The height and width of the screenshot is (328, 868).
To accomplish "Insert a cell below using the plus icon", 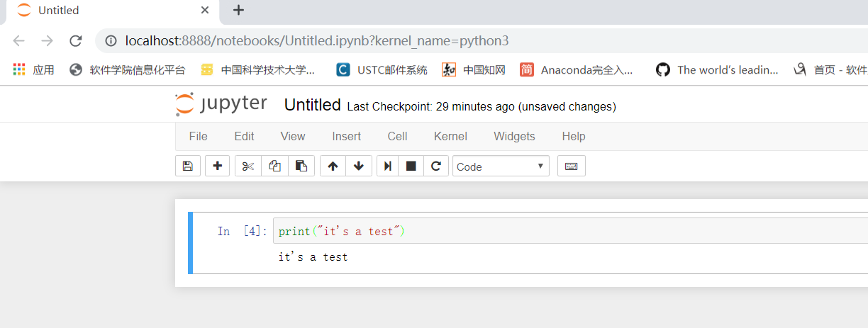I will (217, 166).
